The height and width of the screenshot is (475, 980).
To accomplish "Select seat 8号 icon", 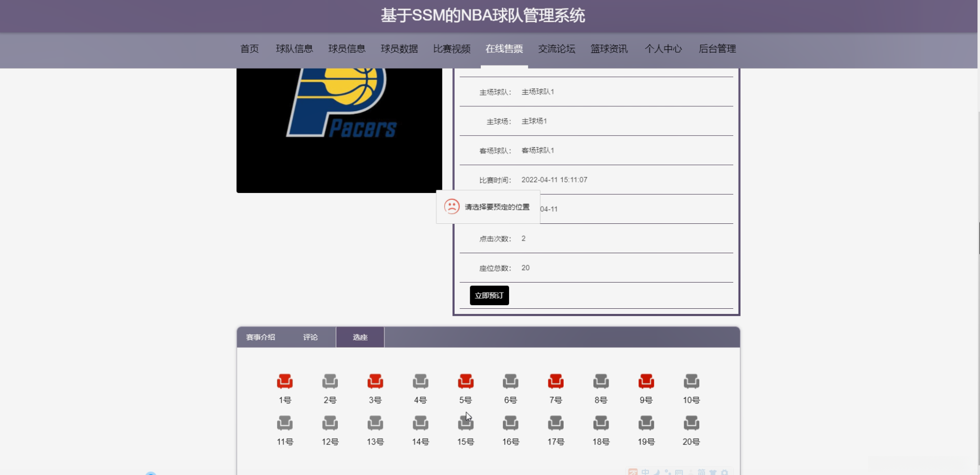I will coord(601,381).
